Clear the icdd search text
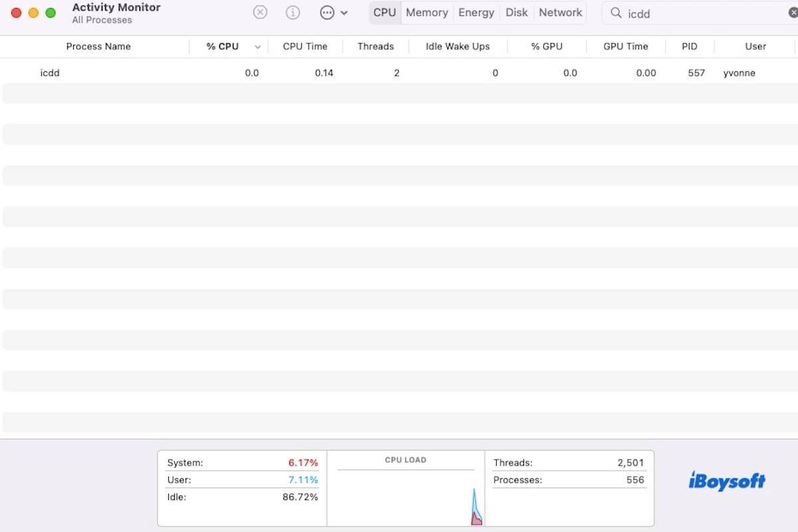This screenshot has height=532, width=798. pos(793,13)
